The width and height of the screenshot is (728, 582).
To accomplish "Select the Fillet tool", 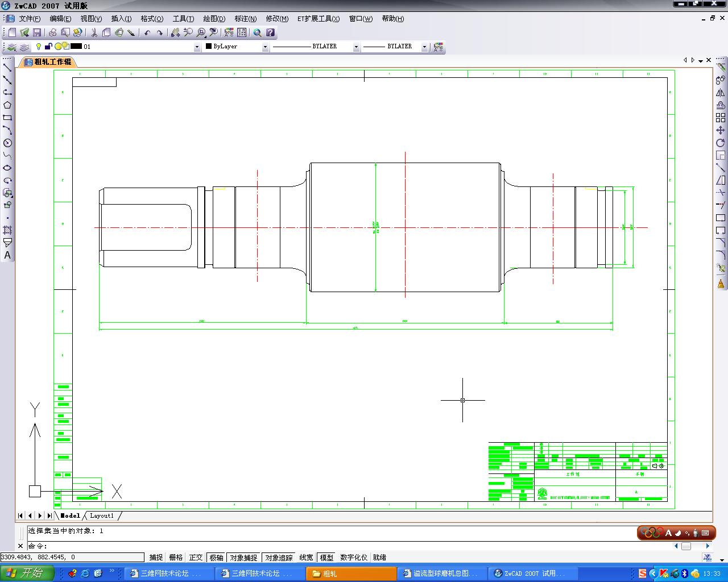I will pyautogui.click(x=721, y=255).
